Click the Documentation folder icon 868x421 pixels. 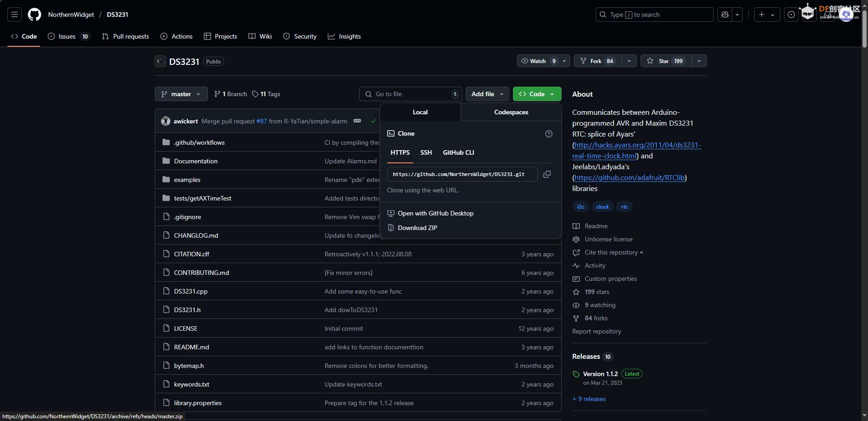(x=166, y=161)
